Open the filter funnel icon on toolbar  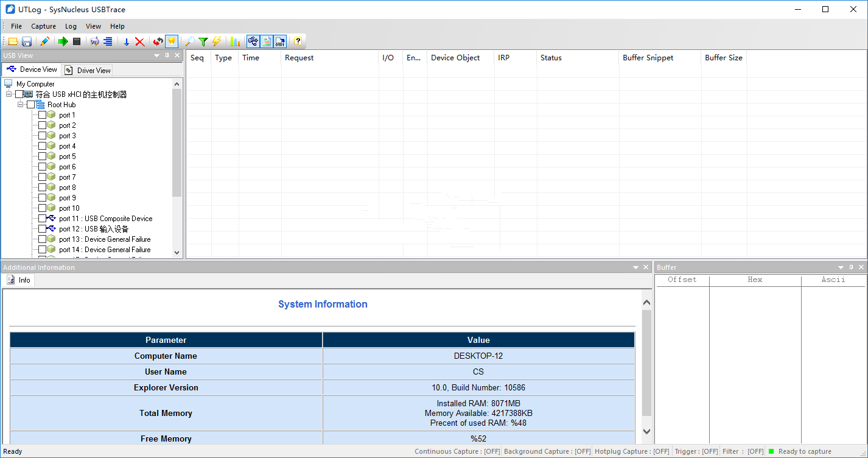click(204, 41)
